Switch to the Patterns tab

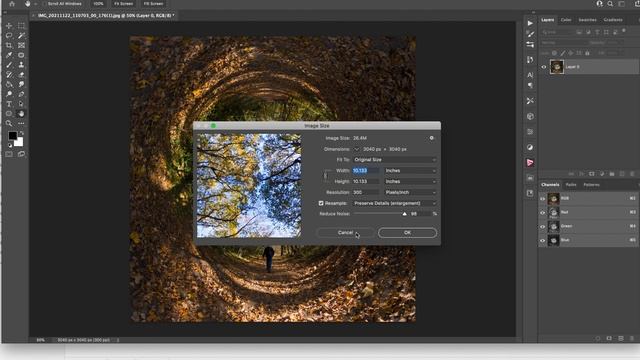[x=591, y=185]
